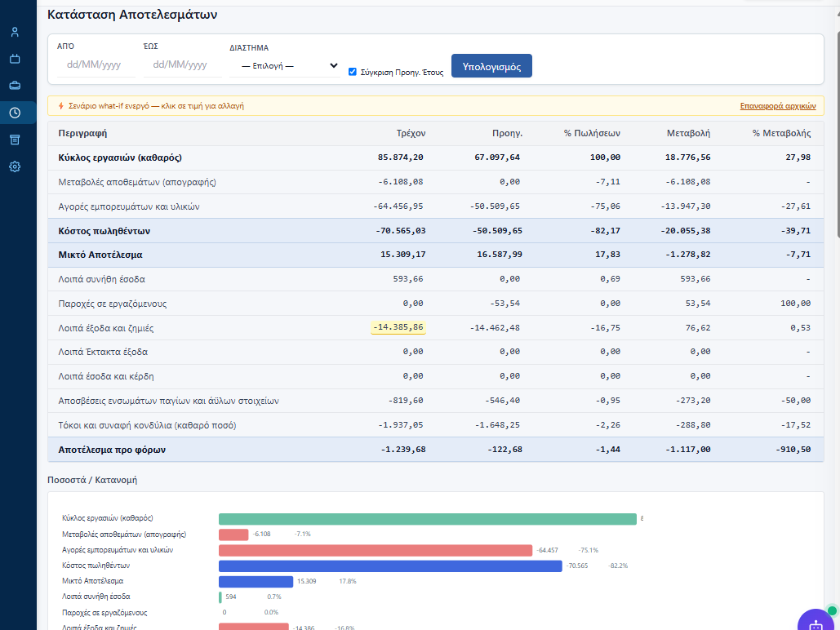Open the settings gear sidebar icon
This screenshot has width=840, height=630.
(15, 166)
